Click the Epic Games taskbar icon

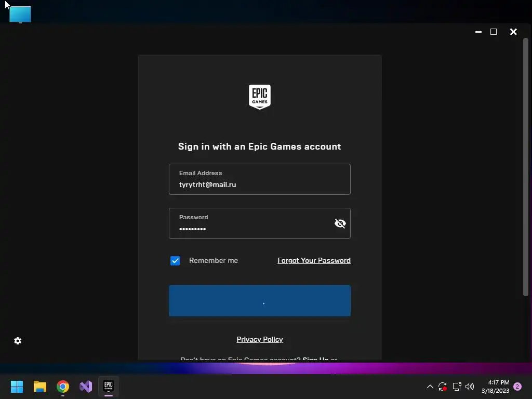coord(109,386)
